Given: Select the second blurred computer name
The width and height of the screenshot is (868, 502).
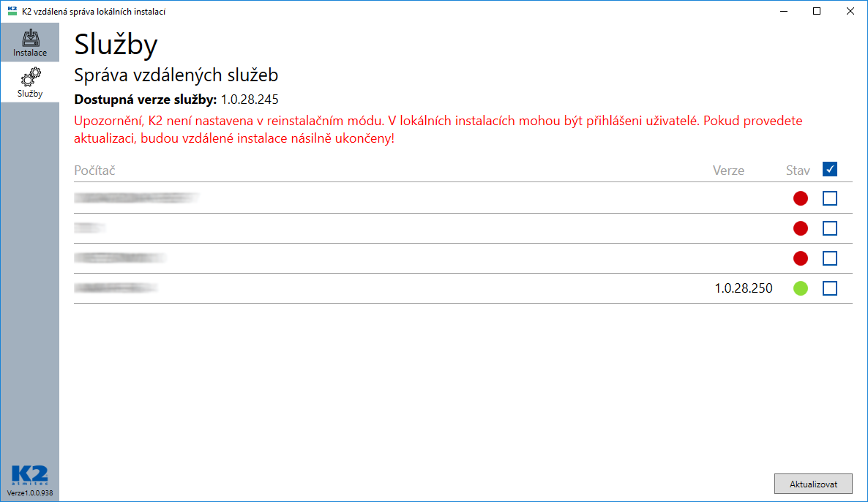Looking at the screenshot, I should (x=90, y=228).
